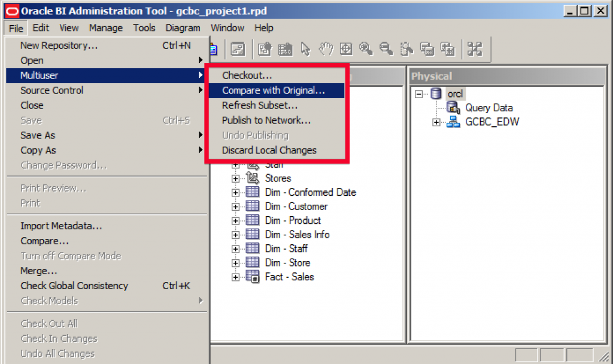Expand the Stores tree node
This screenshot has width=613, height=364.
235,178
